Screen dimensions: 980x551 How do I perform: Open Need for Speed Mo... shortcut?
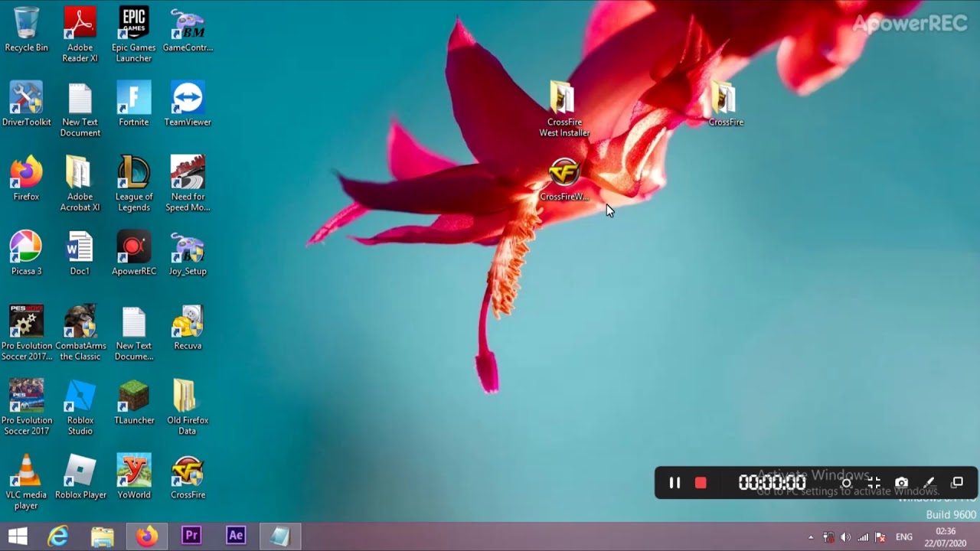click(188, 184)
